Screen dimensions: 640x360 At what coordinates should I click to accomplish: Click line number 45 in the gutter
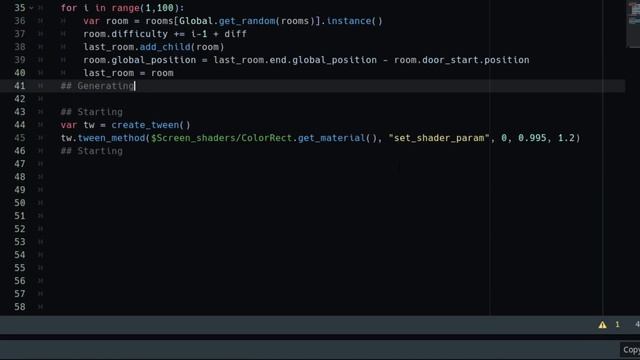click(20, 138)
